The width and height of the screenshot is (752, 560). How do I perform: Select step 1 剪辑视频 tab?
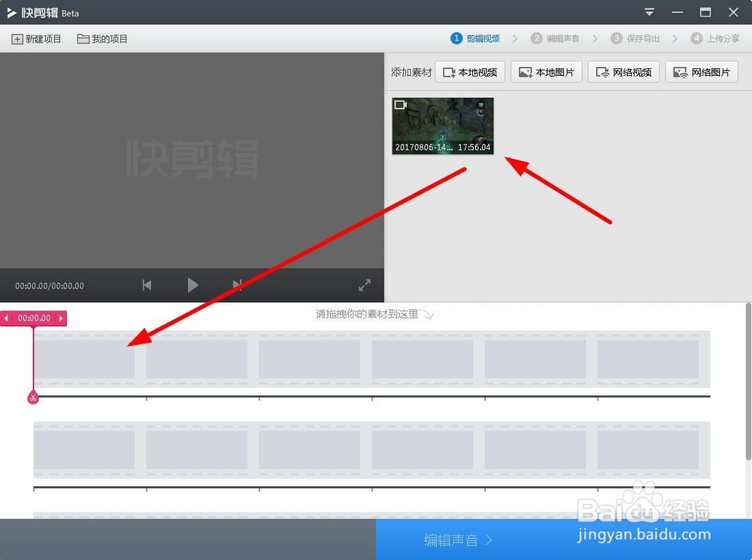tap(475, 38)
